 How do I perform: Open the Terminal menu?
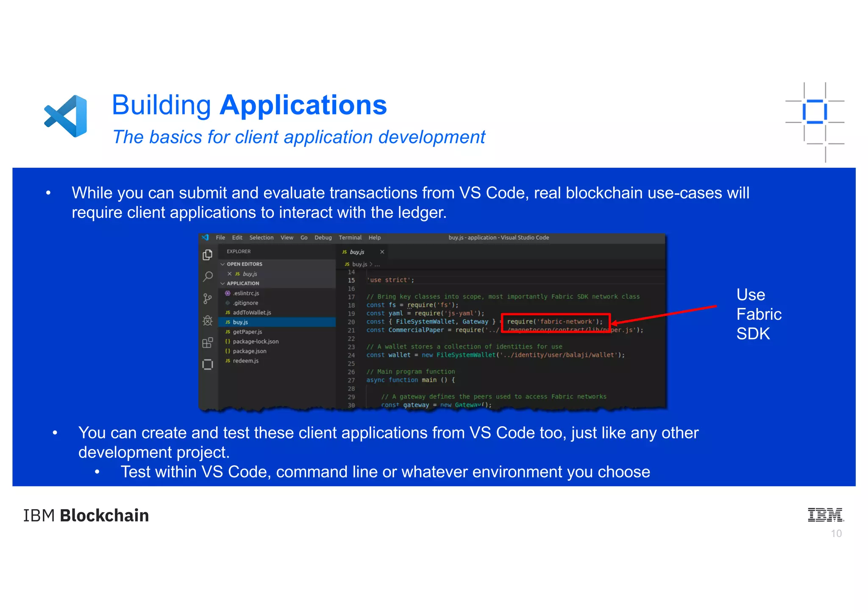(350, 238)
